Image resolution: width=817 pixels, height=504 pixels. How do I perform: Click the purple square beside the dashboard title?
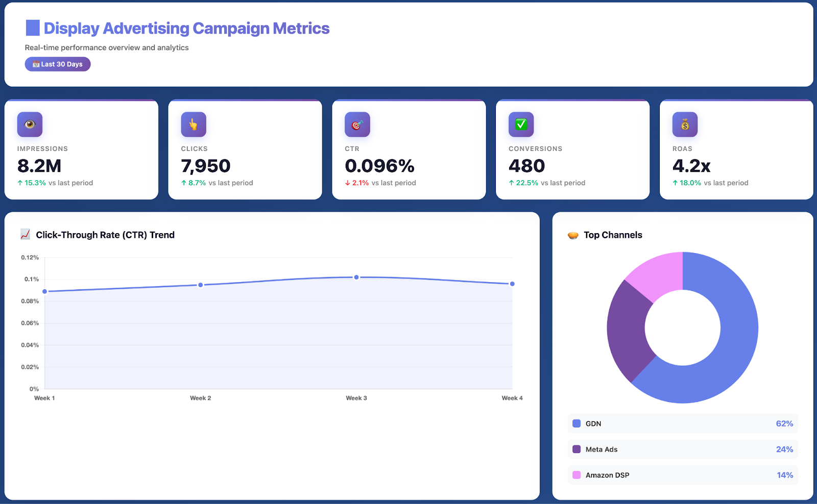32,28
